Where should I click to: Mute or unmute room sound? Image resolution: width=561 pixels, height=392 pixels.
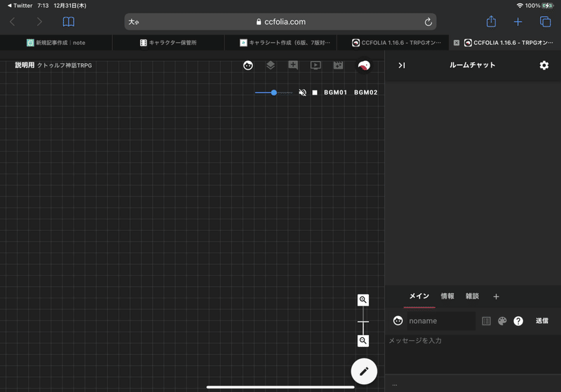(302, 93)
